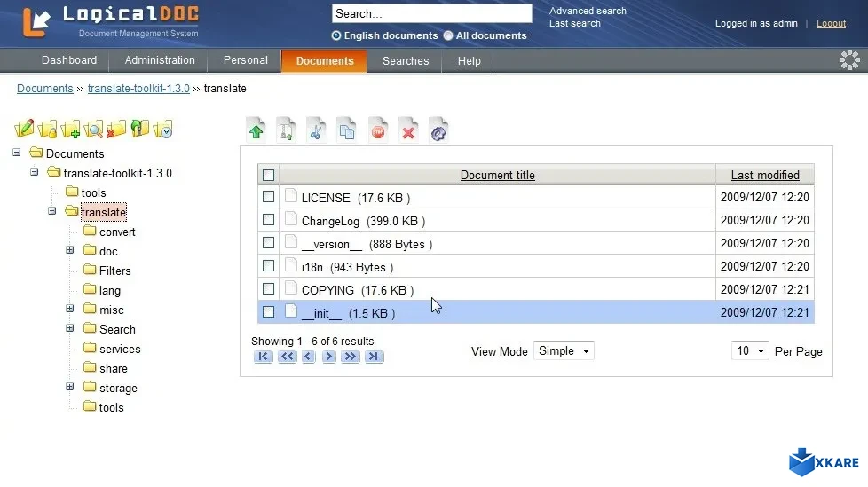The height and width of the screenshot is (487, 868).
Task: Click the Documents breadcrumb link
Action: tap(45, 89)
